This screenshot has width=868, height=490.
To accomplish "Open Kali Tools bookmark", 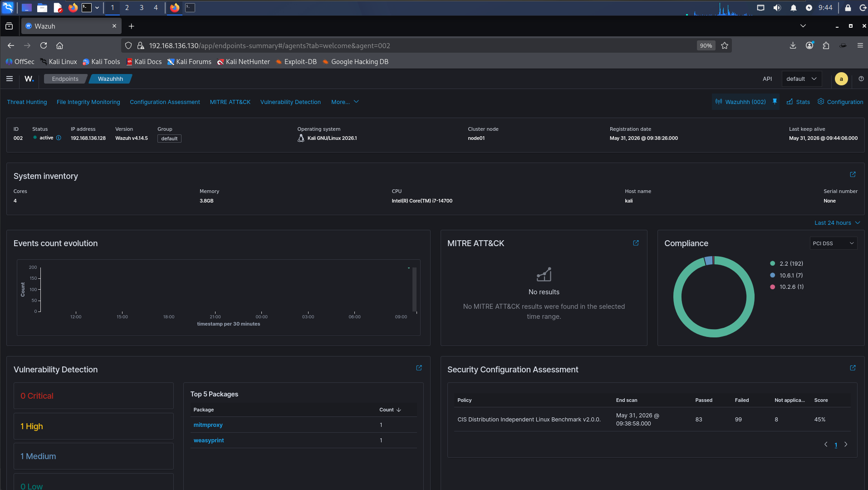I will coord(101,62).
